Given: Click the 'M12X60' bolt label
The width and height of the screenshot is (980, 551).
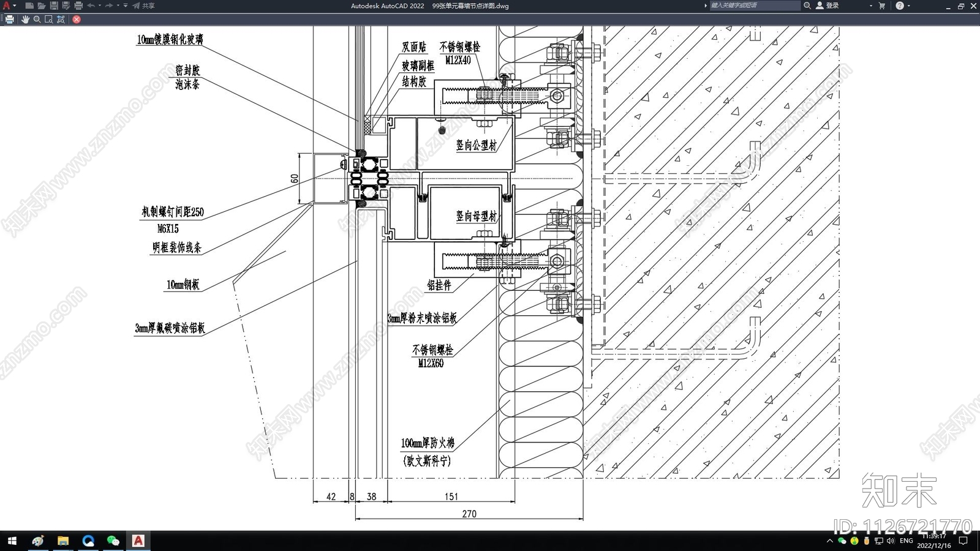Looking at the screenshot, I should 431,363.
